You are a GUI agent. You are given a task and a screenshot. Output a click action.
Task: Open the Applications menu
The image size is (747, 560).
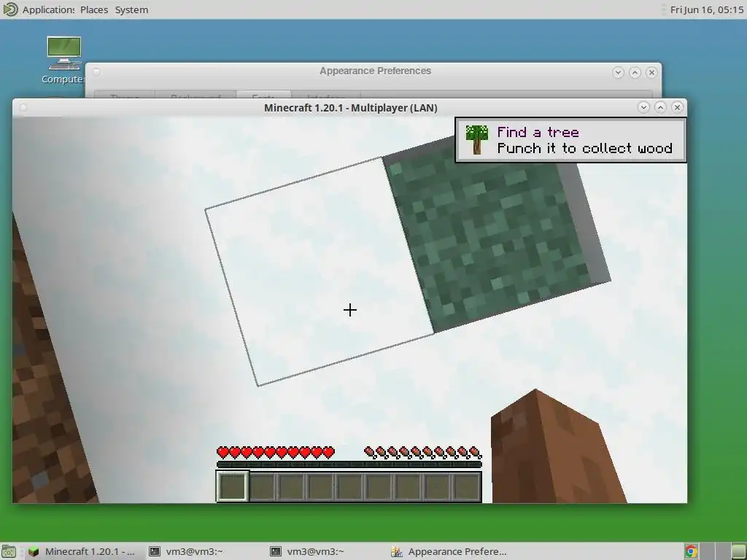click(x=48, y=9)
